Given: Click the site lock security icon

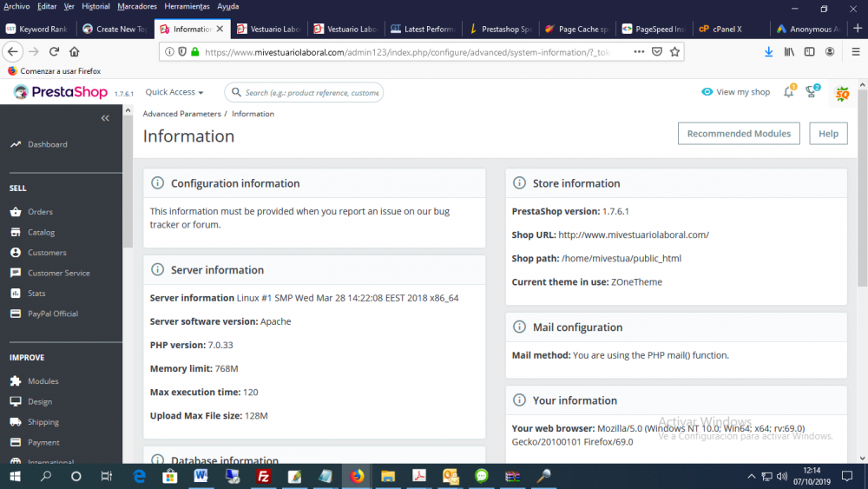Looking at the screenshot, I should (194, 51).
